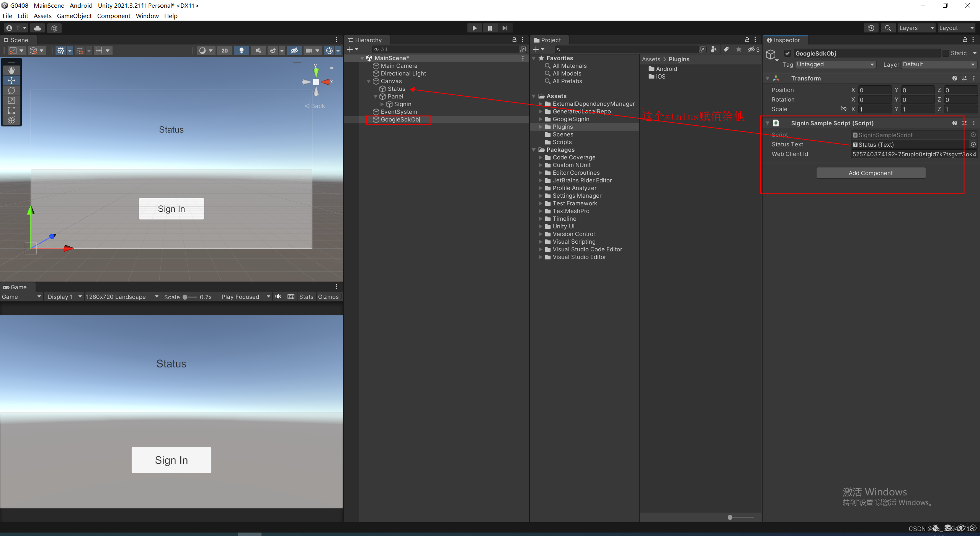
Task: Click the Pause button in toolbar
Action: click(489, 27)
